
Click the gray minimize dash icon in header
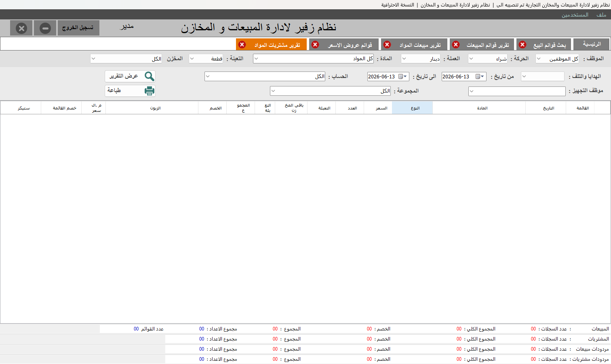coord(45,28)
